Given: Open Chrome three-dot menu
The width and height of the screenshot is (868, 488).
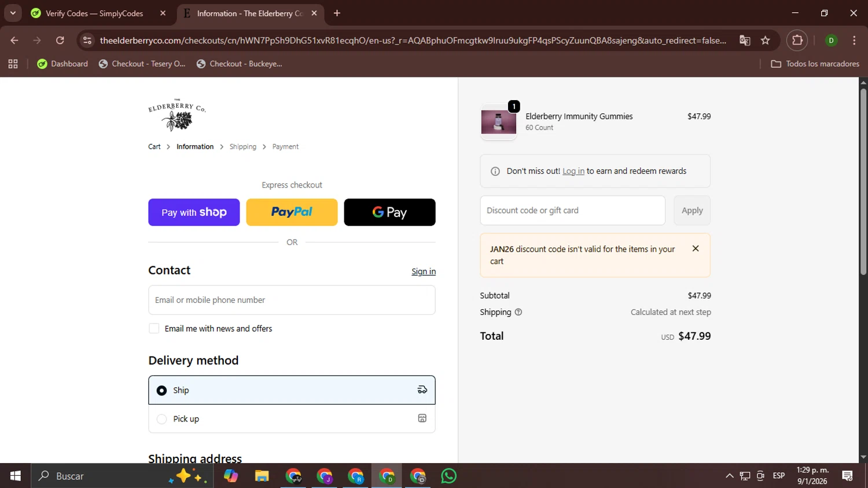Looking at the screenshot, I should 854,41.
